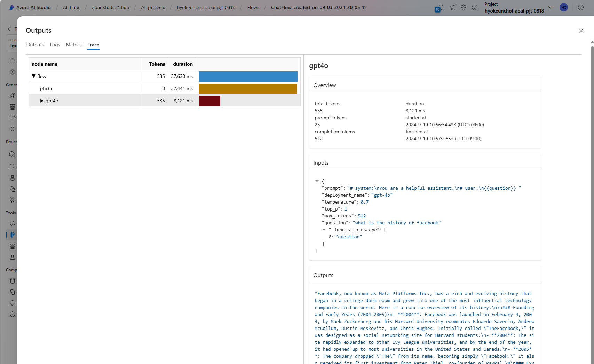594x364 pixels.
Task: Open the shield icon in sidebar
Action: [13, 314]
